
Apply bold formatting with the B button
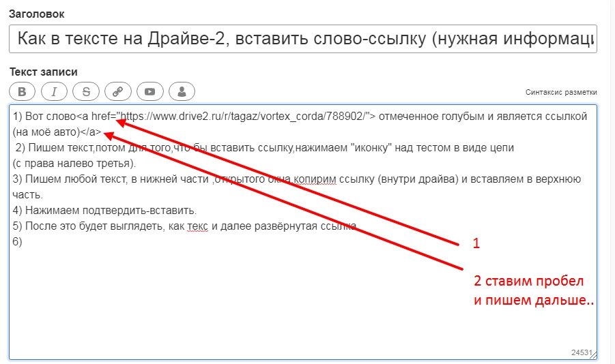[x=22, y=92]
